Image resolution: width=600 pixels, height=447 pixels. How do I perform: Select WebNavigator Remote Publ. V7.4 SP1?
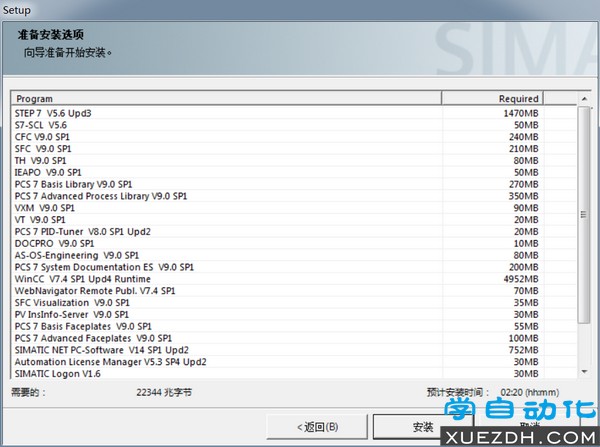click(x=293, y=291)
